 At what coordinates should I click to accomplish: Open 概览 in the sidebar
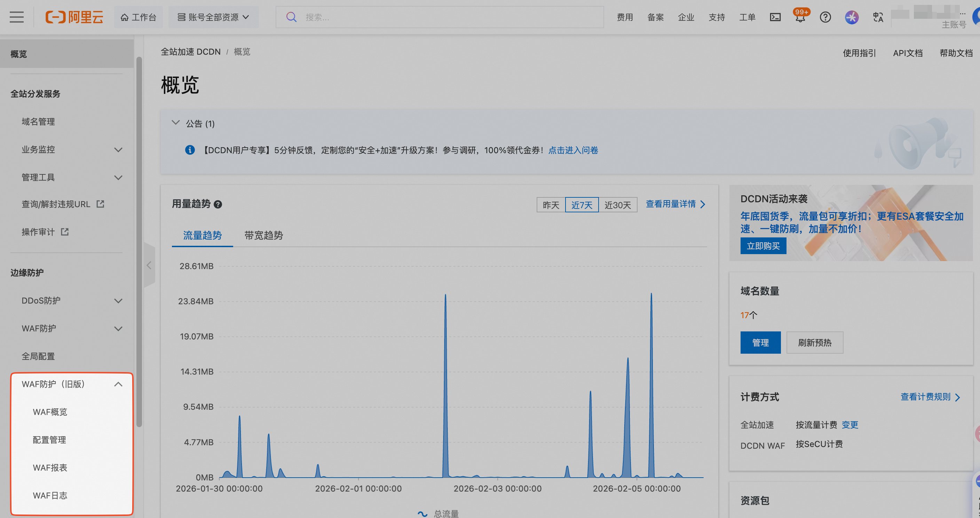[66, 54]
